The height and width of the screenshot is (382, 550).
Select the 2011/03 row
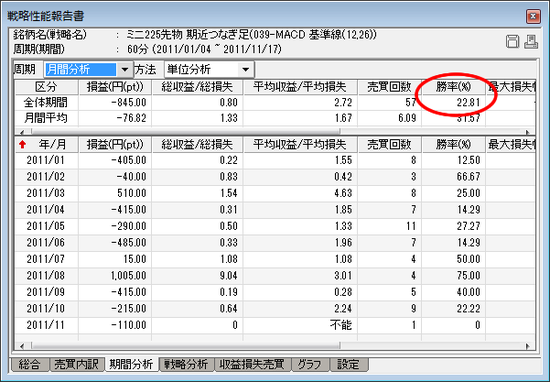click(275, 193)
